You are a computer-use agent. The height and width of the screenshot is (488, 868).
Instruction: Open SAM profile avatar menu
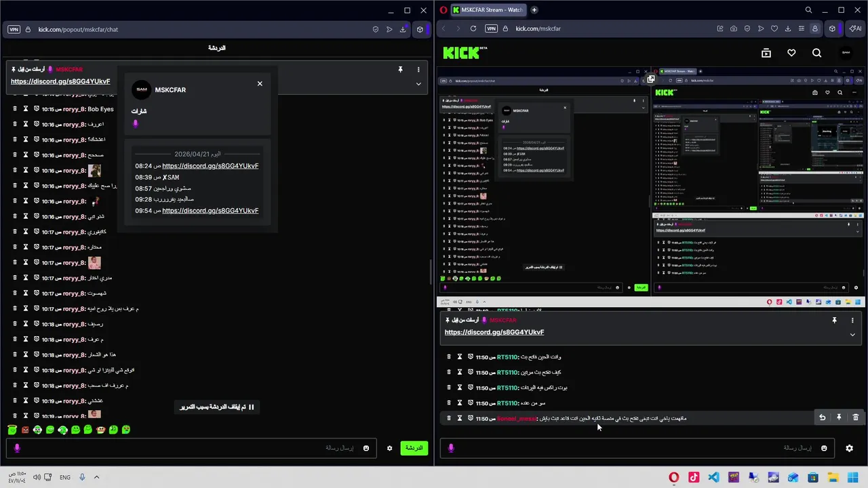[846, 53]
